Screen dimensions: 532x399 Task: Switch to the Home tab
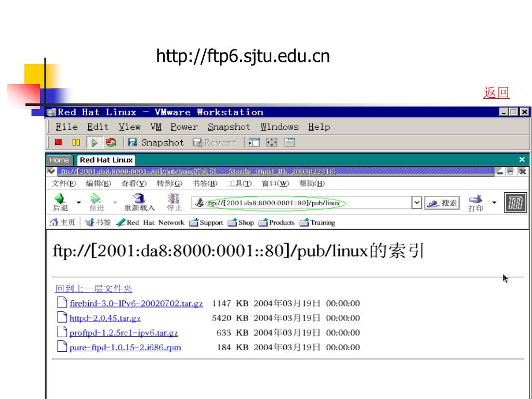tap(59, 160)
